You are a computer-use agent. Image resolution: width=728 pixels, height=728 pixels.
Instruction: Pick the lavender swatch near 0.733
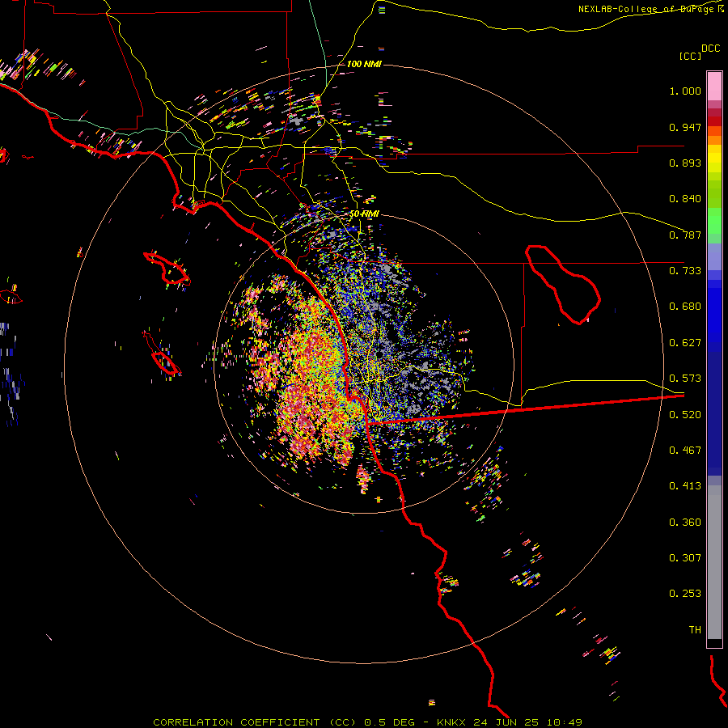tap(714, 256)
